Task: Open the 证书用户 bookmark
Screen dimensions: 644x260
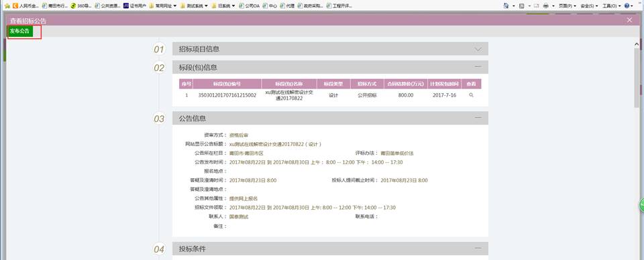Action: click(135, 6)
